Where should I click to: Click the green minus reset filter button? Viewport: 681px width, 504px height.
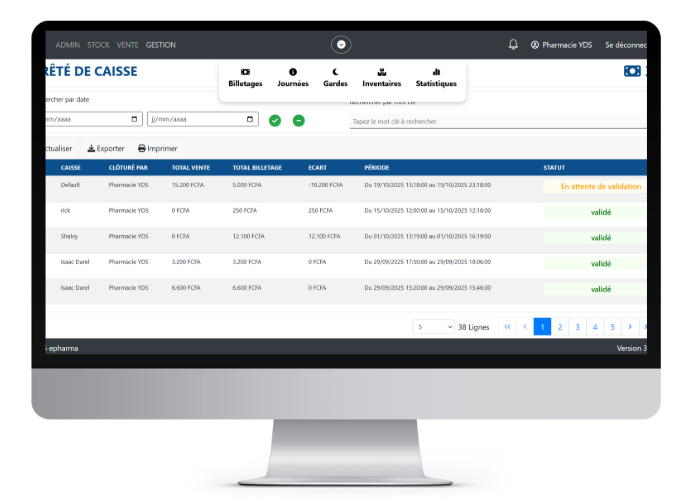click(298, 121)
